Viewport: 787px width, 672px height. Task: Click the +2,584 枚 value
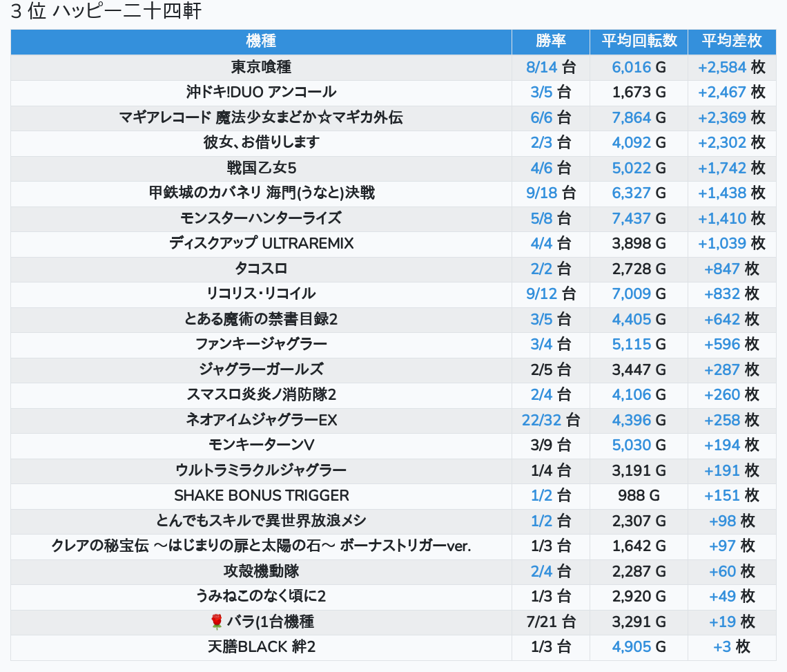click(732, 67)
